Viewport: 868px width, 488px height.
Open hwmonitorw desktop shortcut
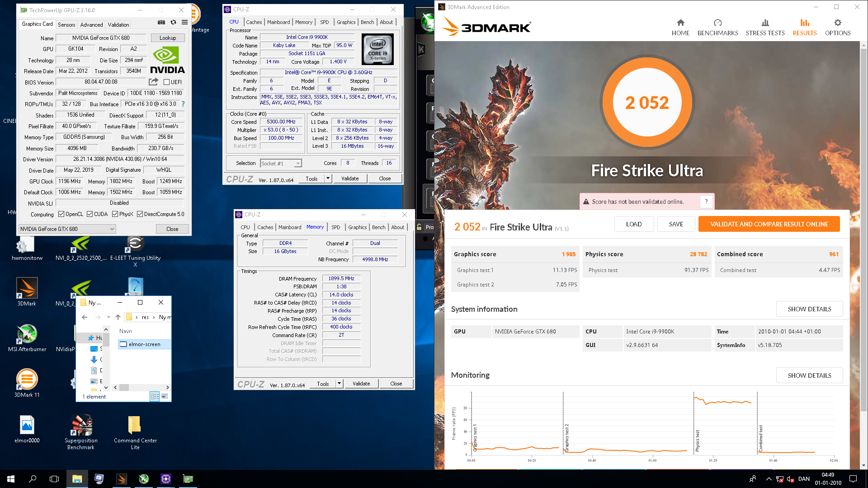click(27, 249)
